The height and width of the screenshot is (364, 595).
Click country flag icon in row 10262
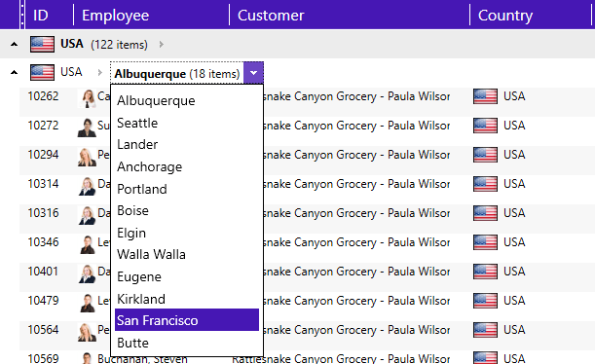[485, 96]
